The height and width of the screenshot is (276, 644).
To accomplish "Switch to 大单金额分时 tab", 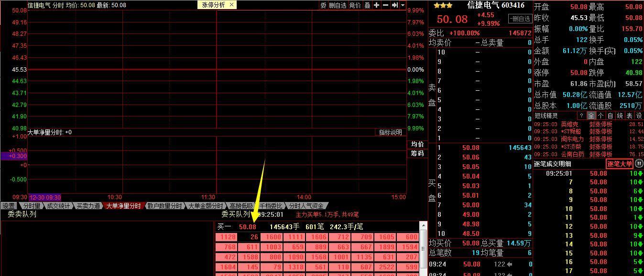I will [206, 206].
